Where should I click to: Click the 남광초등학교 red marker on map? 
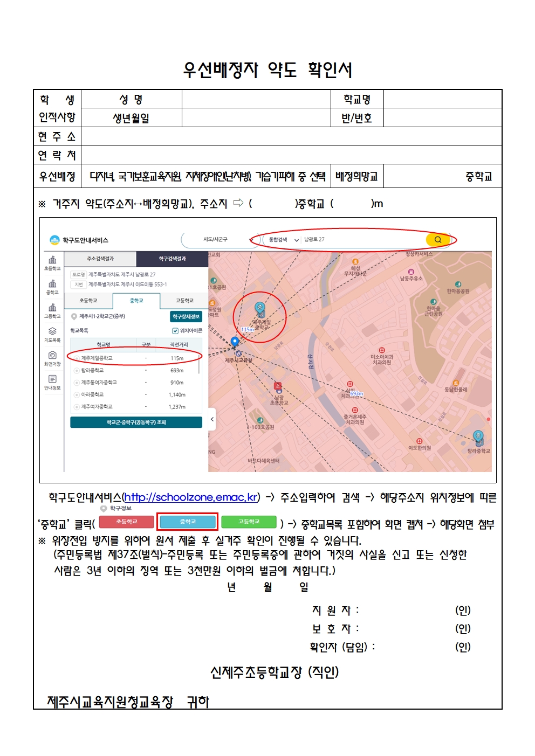(278, 386)
